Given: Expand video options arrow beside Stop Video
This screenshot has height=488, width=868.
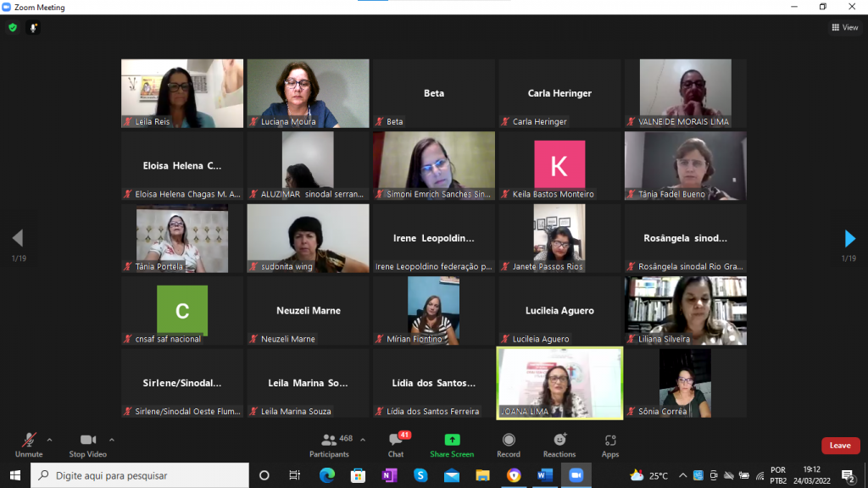Looking at the screenshot, I should pyautogui.click(x=112, y=440).
